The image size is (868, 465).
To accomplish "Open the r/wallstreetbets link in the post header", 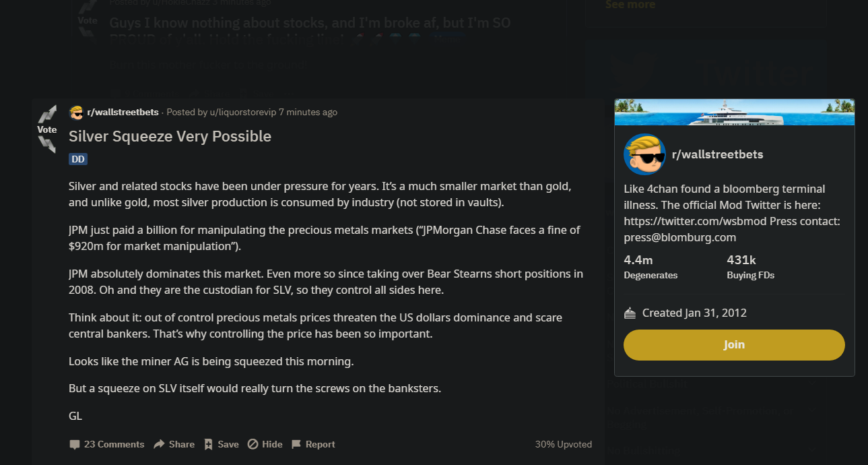I will click(x=123, y=113).
